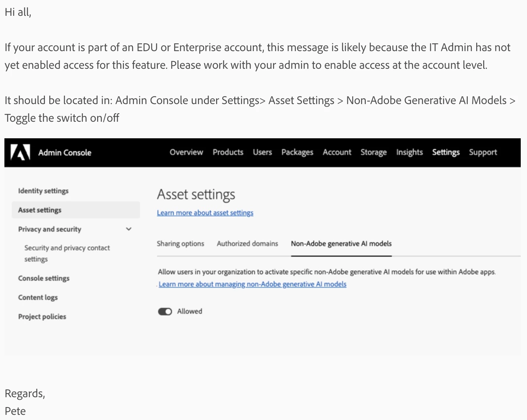Image resolution: width=527 pixels, height=420 pixels.
Task: Select the Non-Adobe generative AI models tab
Action: click(x=341, y=243)
